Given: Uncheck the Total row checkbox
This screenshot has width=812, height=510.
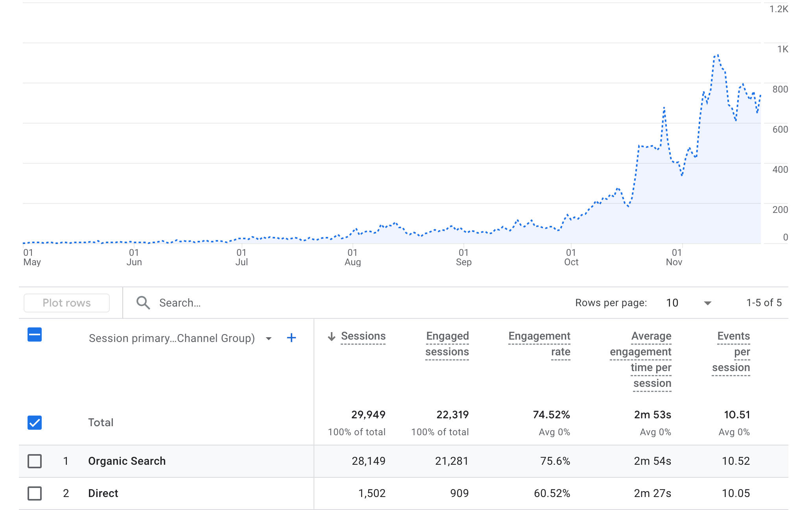Looking at the screenshot, I should 35,423.
